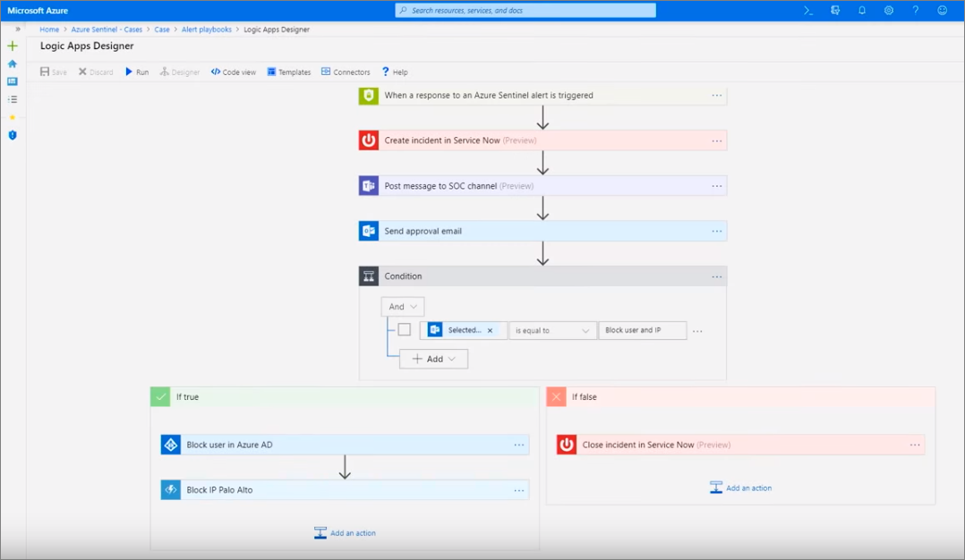Open ellipsis menu for Condition step
Image resolution: width=965 pixels, height=560 pixels.
[717, 276]
